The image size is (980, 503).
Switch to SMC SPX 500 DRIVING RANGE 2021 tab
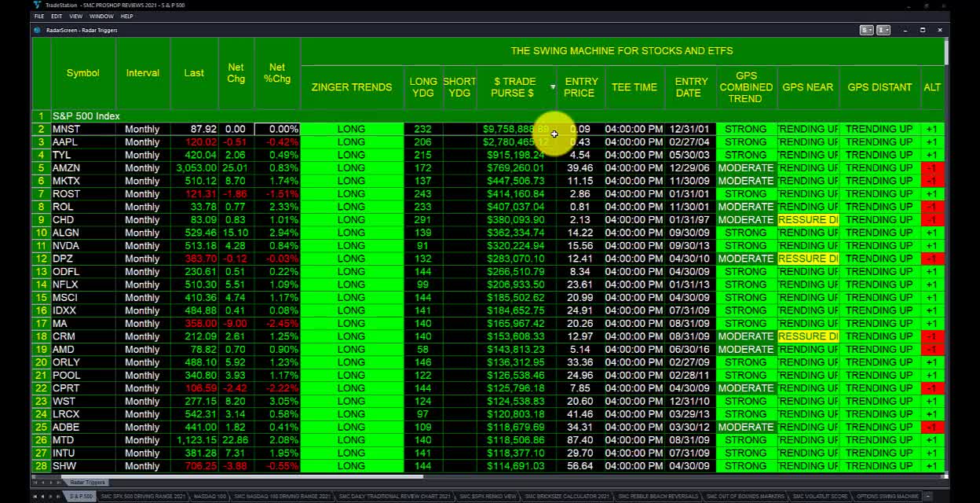click(143, 497)
